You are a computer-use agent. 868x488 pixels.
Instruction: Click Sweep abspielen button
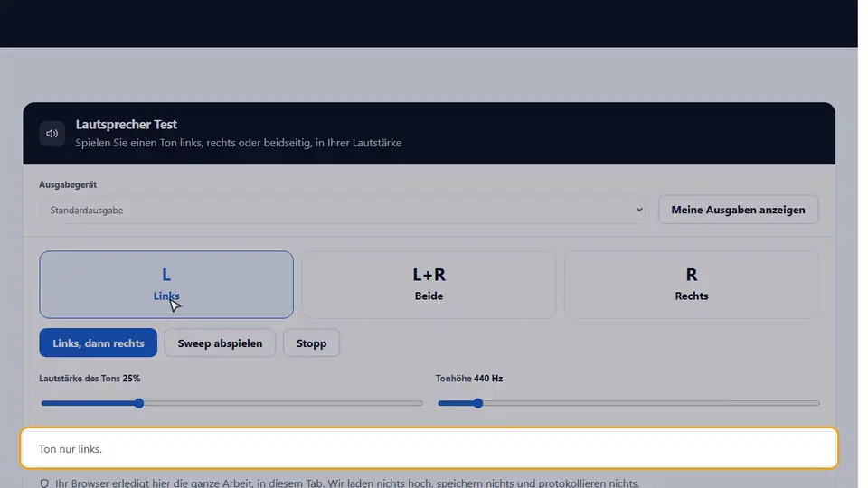[x=220, y=343]
